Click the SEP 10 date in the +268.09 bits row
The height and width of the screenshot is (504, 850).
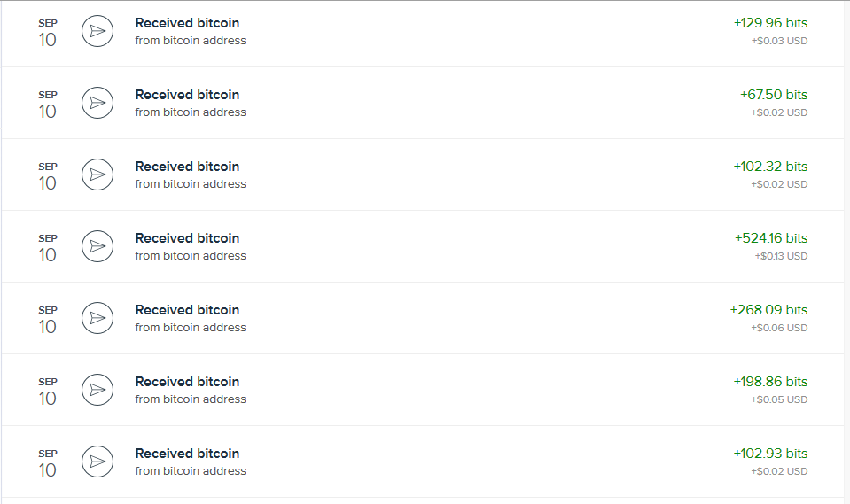48,320
